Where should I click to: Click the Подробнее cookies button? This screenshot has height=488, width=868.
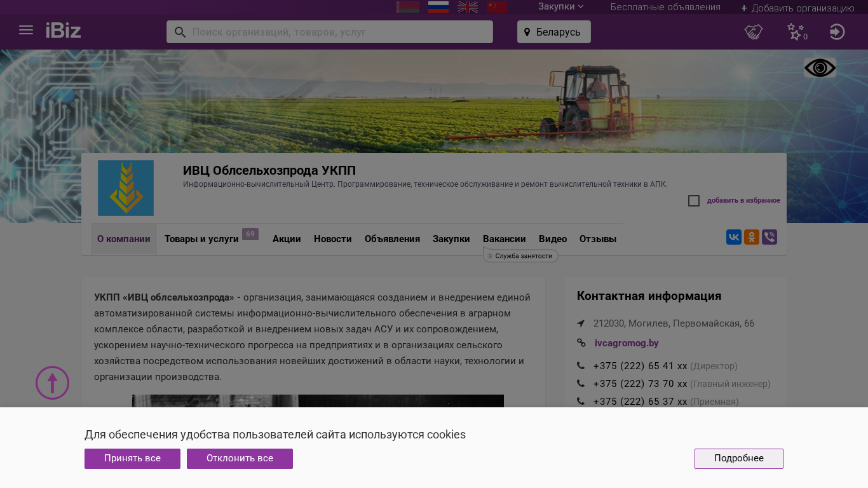(x=739, y=459)
